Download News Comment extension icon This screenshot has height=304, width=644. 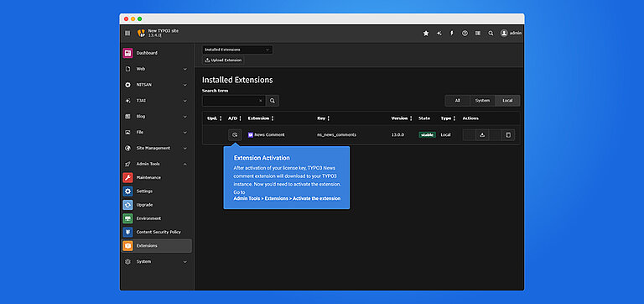[482, 135]
